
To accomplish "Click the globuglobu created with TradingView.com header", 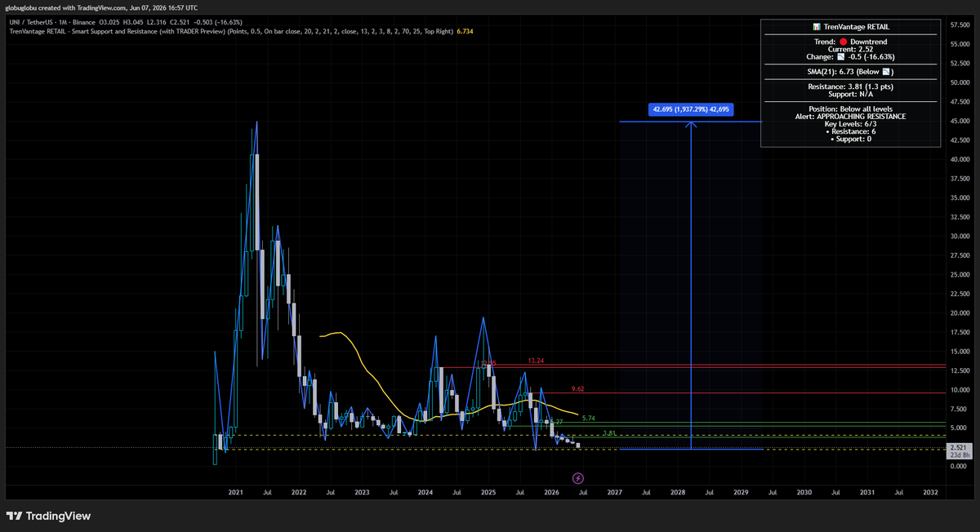I will [x=100, y=8].
